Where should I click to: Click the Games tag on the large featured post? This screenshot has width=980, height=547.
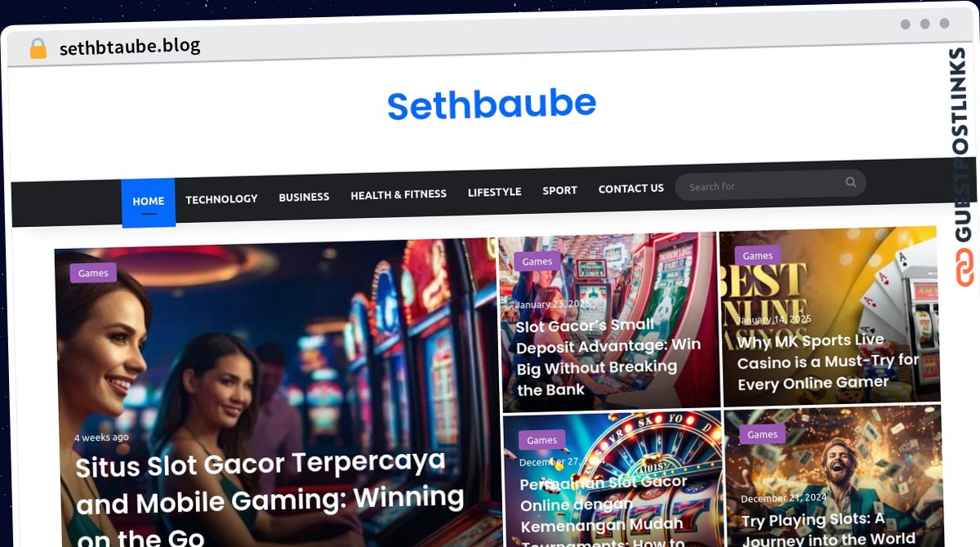point(93,273)
